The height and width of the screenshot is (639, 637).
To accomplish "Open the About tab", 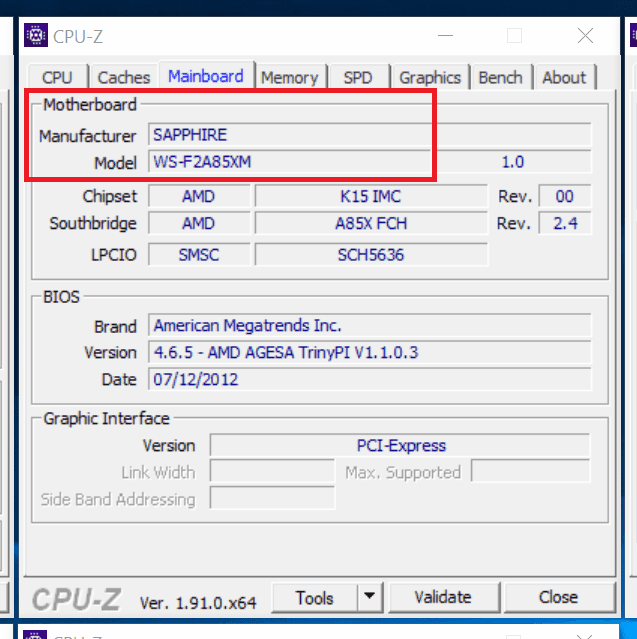I will 564,77.
